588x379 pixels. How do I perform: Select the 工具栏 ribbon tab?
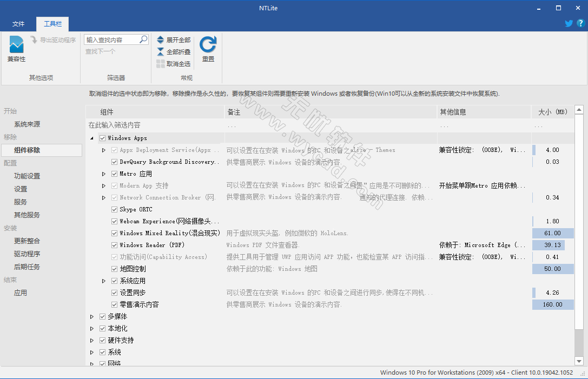coord(52,24)
